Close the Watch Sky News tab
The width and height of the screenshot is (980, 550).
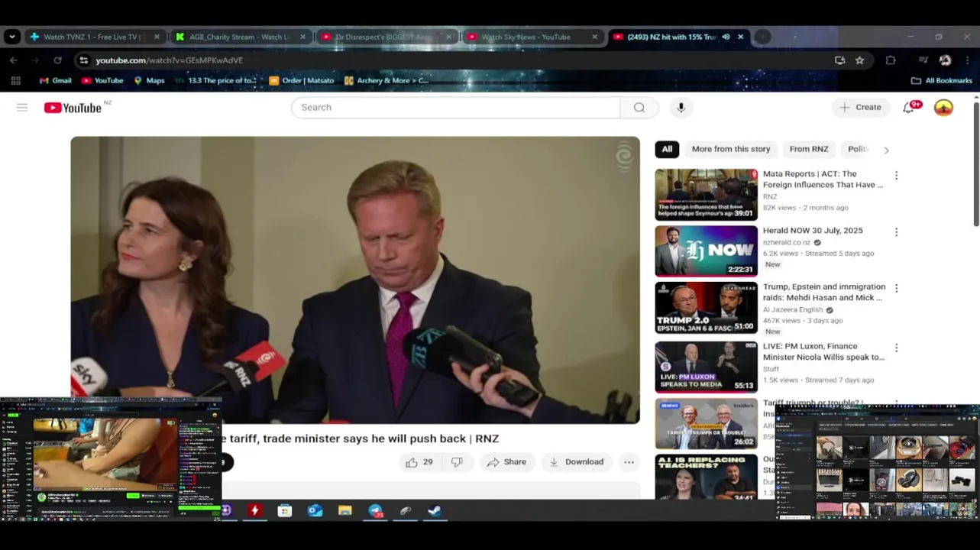pos(594,37)
